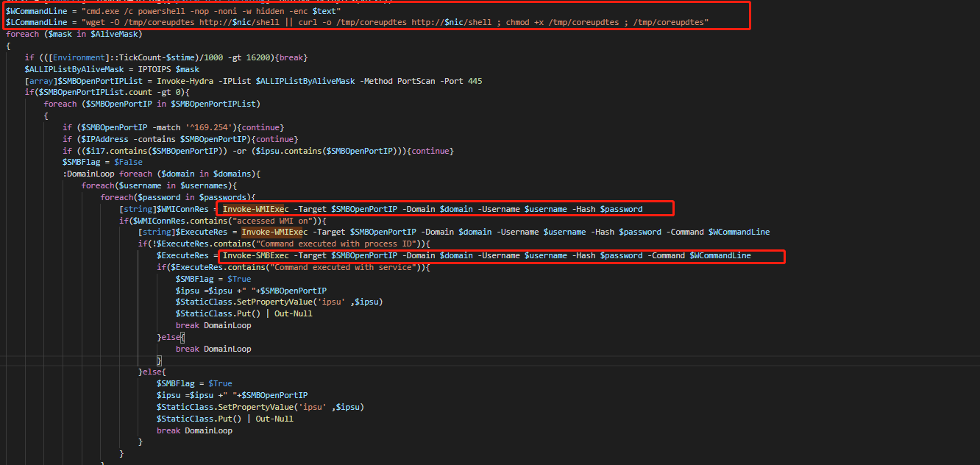Click the "accessed WMI on" string

coord(271,221)
